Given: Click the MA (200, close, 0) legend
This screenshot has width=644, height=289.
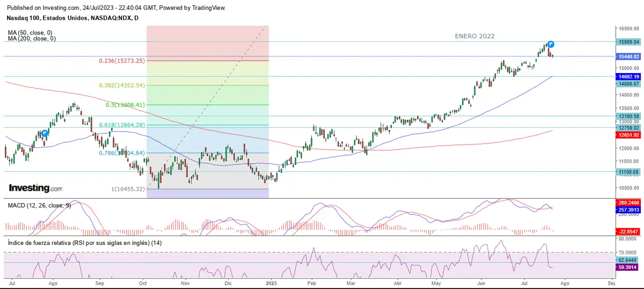Looking at the screenshot, I should [32, 39].
